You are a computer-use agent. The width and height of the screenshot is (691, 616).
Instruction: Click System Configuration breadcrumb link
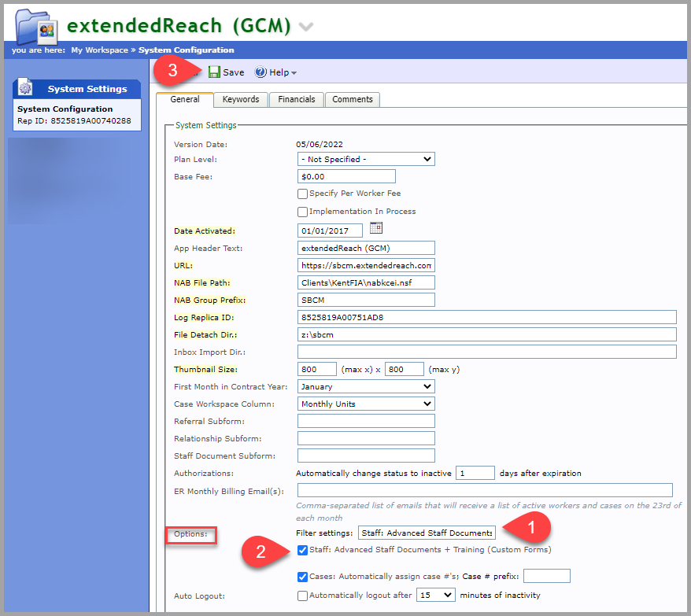coord(187,50)
